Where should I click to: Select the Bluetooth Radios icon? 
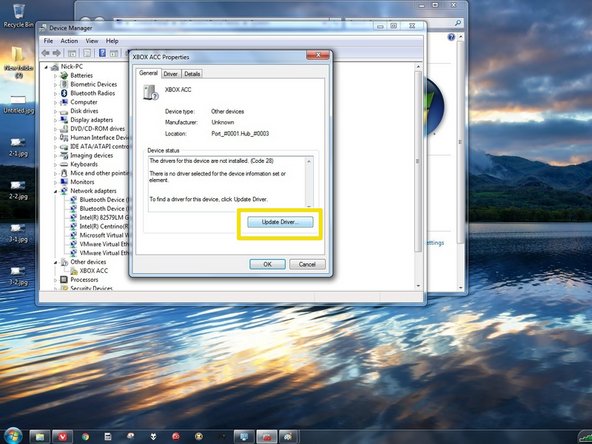[x=64, y=93]
